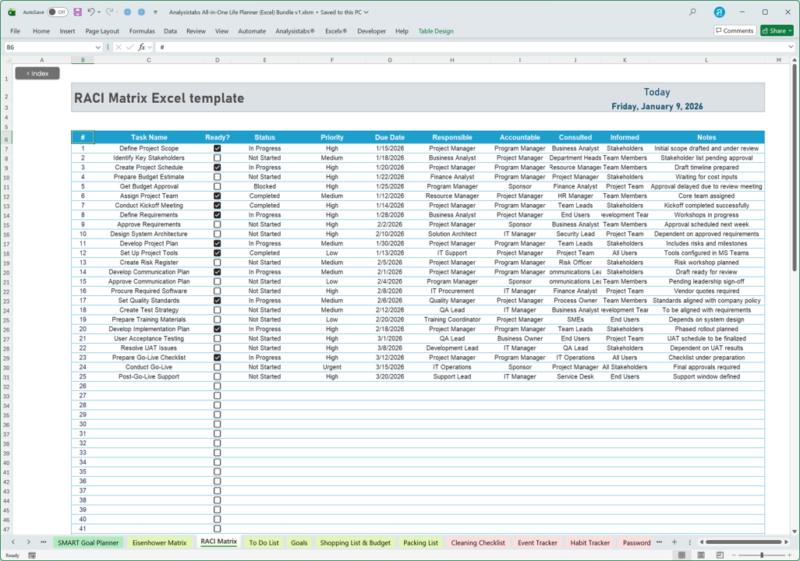Screen dimensions: 800x561
Task: Toggle the AutoSave switch
Action: tap(57, 12)
